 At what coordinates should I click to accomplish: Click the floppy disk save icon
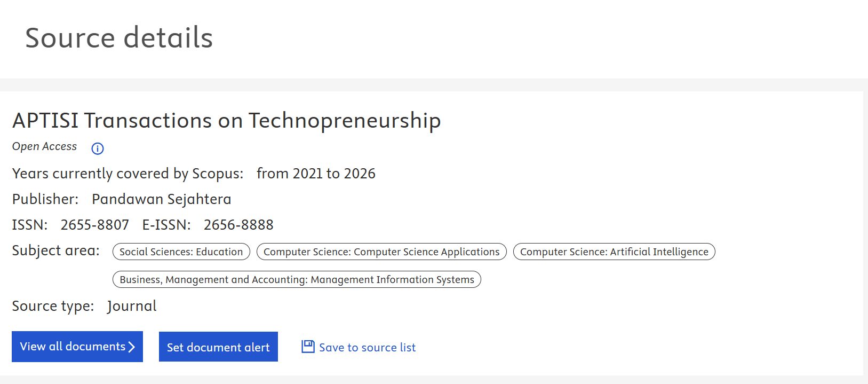pos(308,347)
